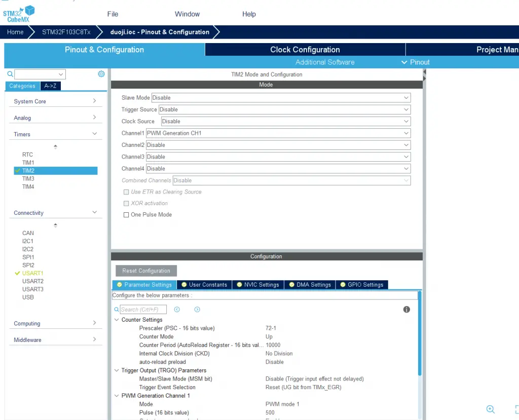Image resolution: width=519 pixels, height=420 pixels.
Task: Click the Prescaler value 72-1
Action: pos(271,328)
